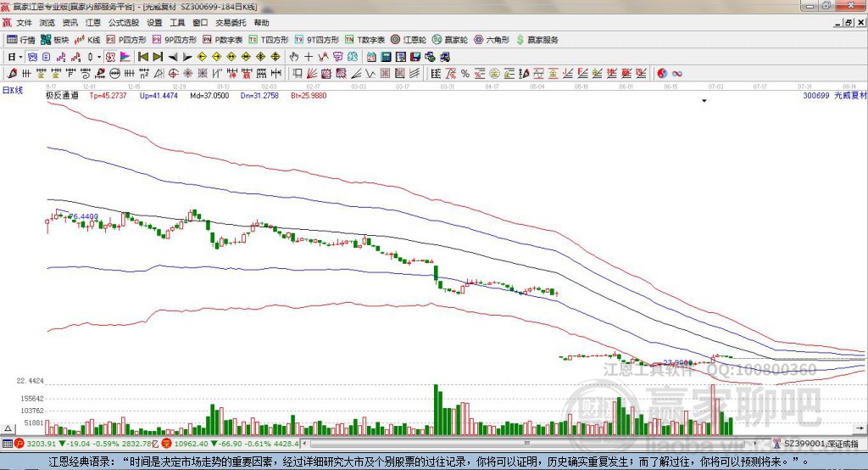Screen dimensions: 868x470
Task: Click the calendar date icon
Action: tap(371, 57)
